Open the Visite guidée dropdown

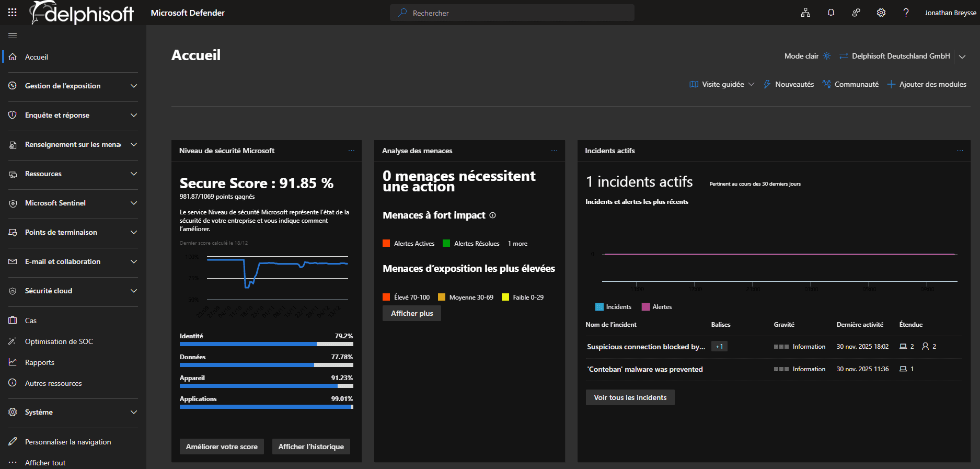(722, 84)
